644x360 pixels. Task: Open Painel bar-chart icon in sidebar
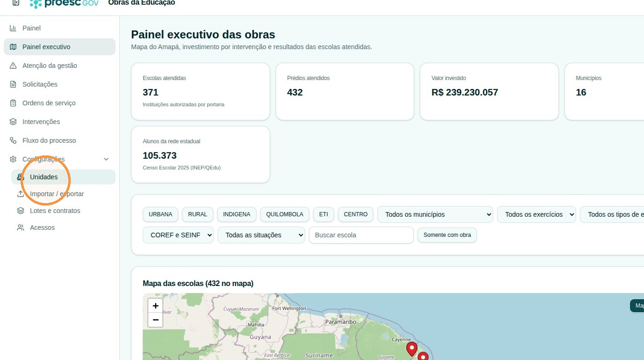pos(13,28)
